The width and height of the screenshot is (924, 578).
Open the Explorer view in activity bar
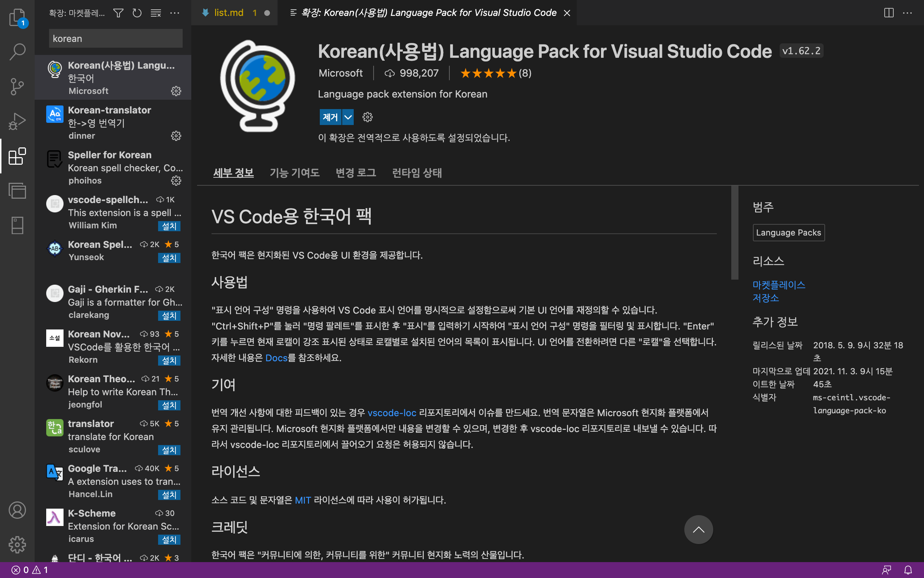pos(17,17)
